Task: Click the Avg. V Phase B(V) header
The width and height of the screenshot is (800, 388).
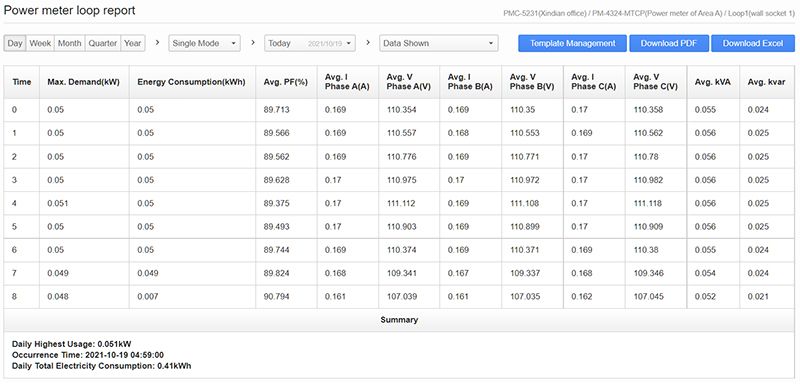Action: pyautogui.click(x=532, y=82)
